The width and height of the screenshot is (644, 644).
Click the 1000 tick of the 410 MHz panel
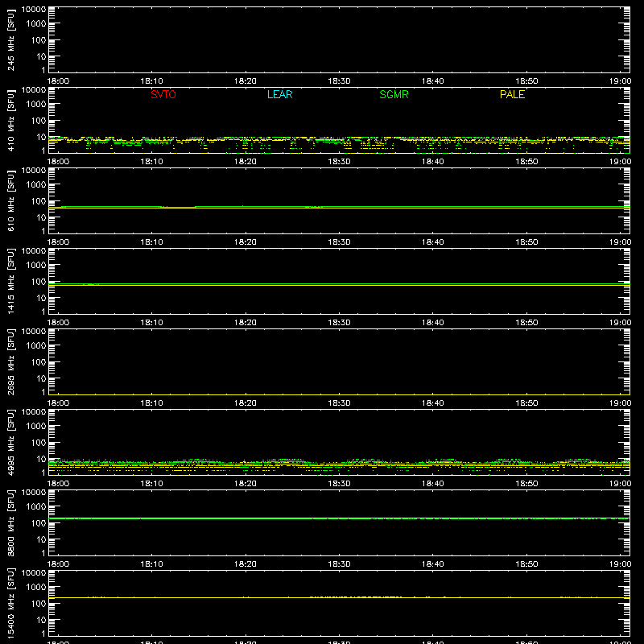(35, 105)
